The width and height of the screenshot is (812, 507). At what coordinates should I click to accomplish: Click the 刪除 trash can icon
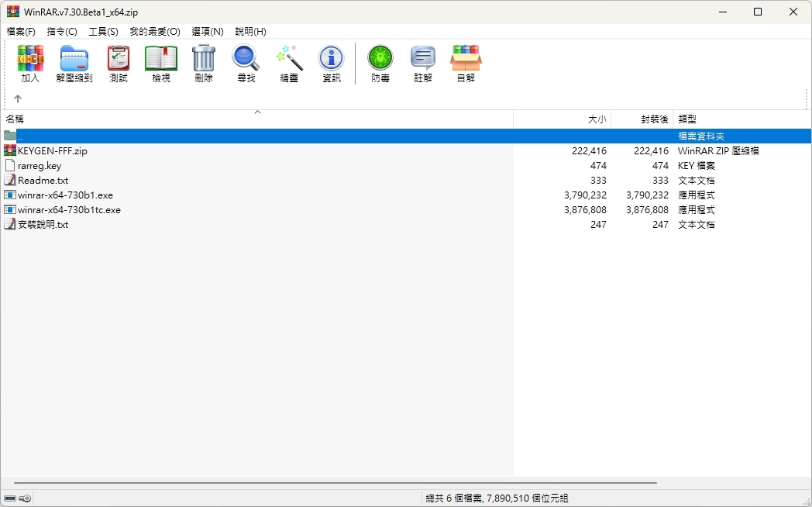(x=204, y=64)
